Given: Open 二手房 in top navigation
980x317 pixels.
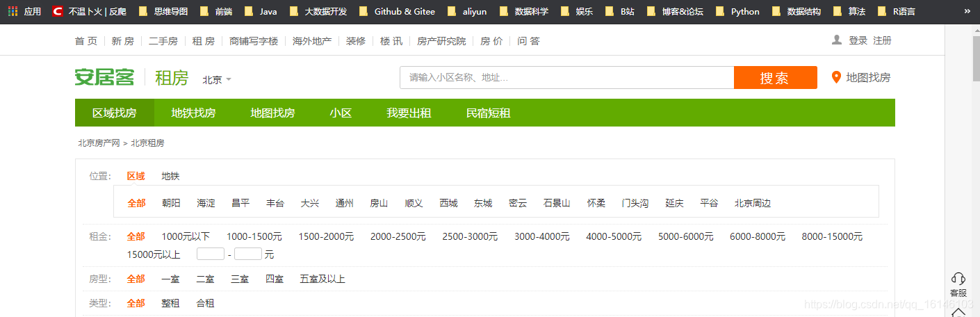Looking at the screenshot, I should (163, 41).
